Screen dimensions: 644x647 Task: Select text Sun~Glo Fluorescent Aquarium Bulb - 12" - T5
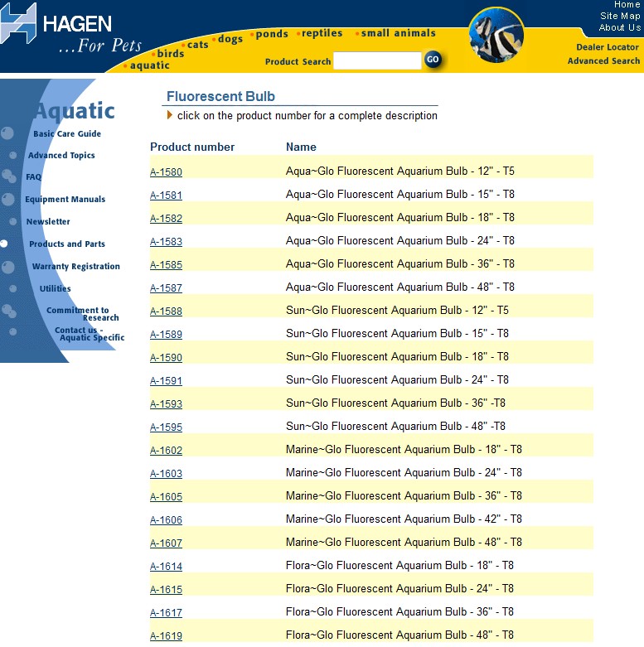[397, 310]
